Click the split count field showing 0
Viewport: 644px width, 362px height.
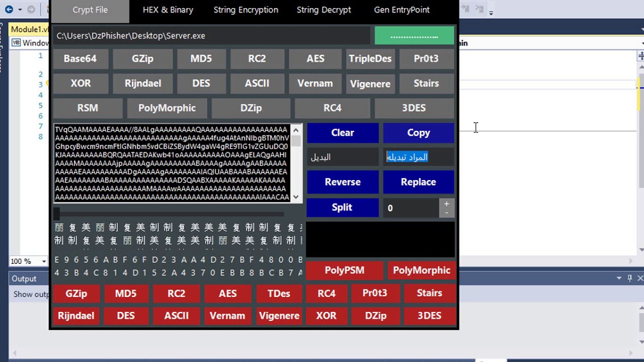click(411, 208)
